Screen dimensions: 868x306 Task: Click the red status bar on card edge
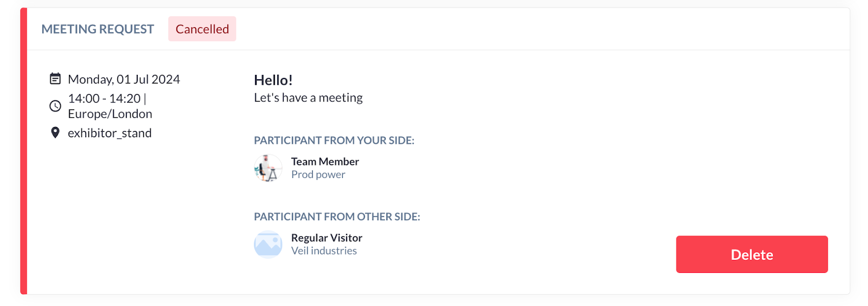(24, 151)
